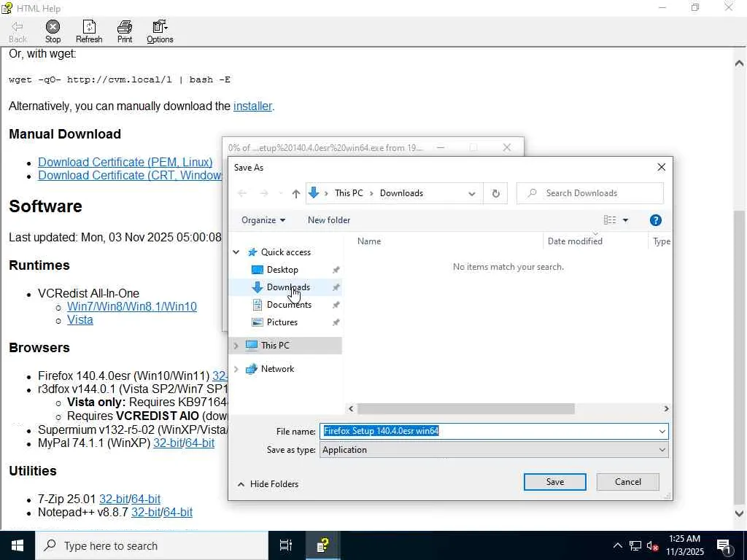
Task: Click the network tray icon
Action: pos(635,545)
